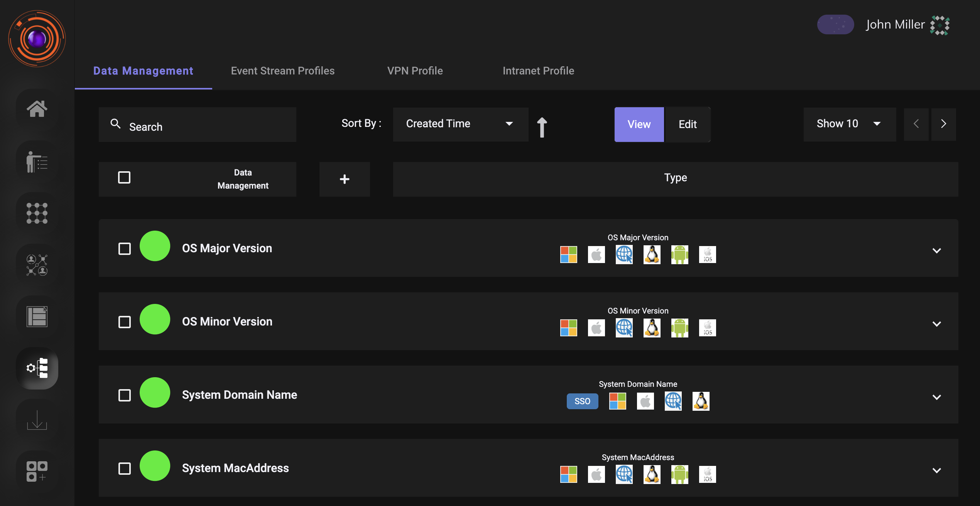Expand the System Domain Name row
Image resolution: width=980 pixels, height=506 pixels.
(937, 397)
